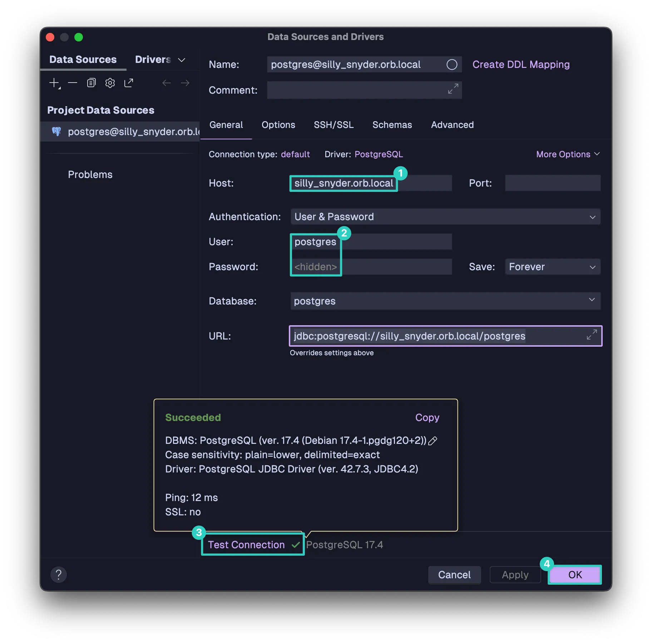
Task: Click the Apply button
Action: 515,575
